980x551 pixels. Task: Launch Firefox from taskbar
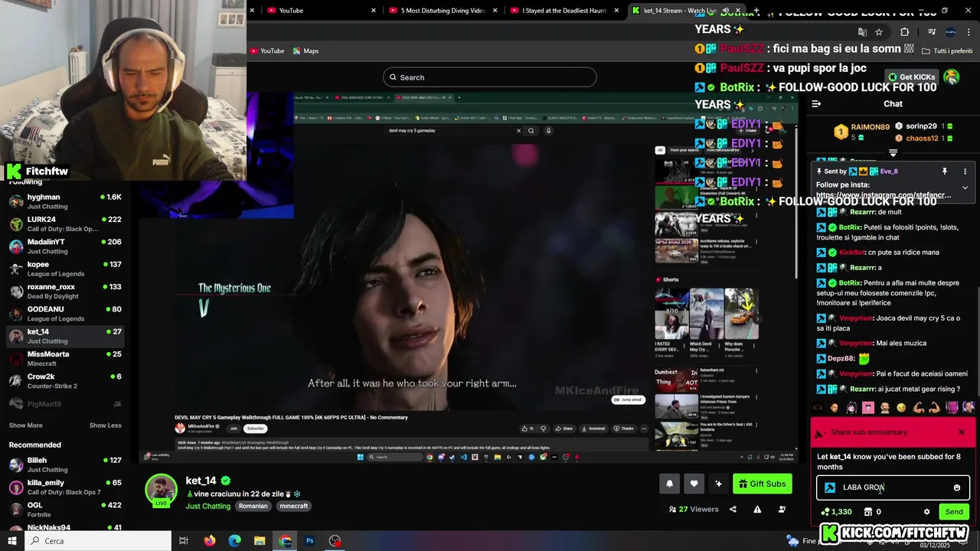[x=210, y=541]
